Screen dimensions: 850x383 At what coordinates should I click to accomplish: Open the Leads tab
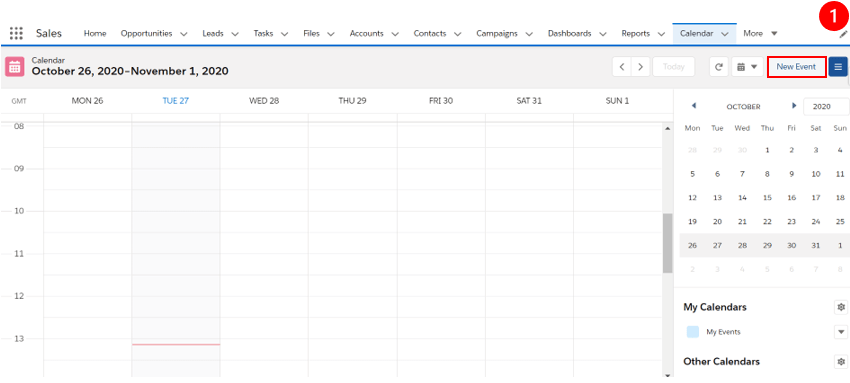click(213, 33)
